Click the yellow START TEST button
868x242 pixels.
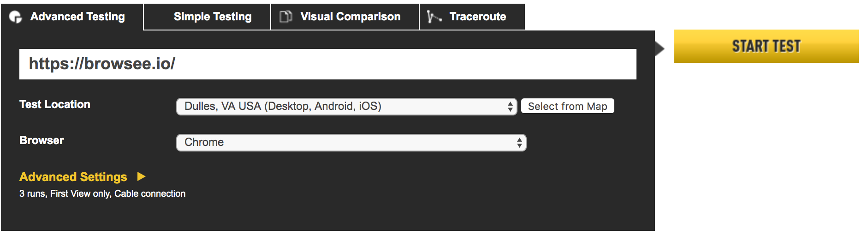767,46
